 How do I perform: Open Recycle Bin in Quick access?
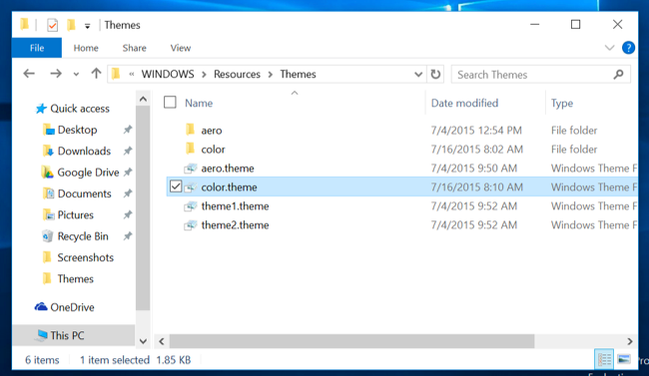[x=83, y=236]
